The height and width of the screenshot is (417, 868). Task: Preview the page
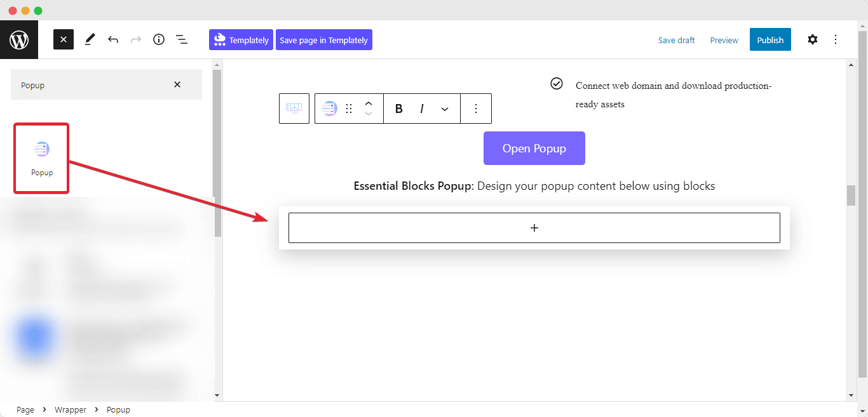[x=724, y=40]
